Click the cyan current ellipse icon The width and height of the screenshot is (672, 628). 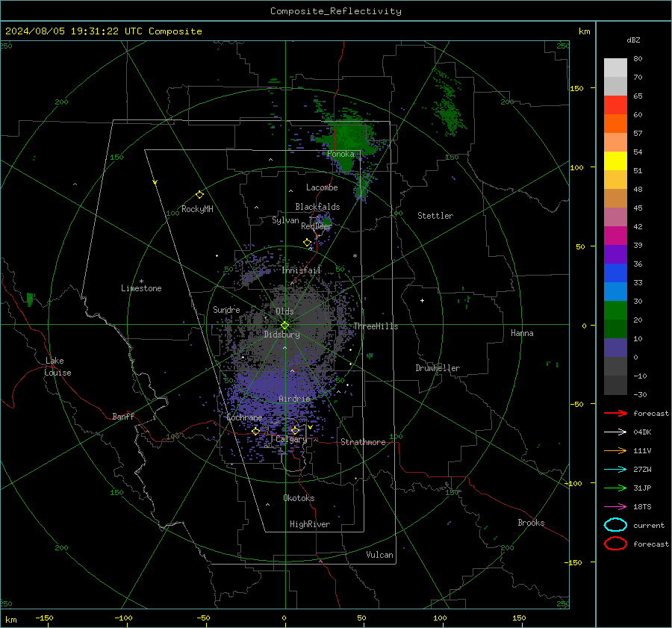615,525
